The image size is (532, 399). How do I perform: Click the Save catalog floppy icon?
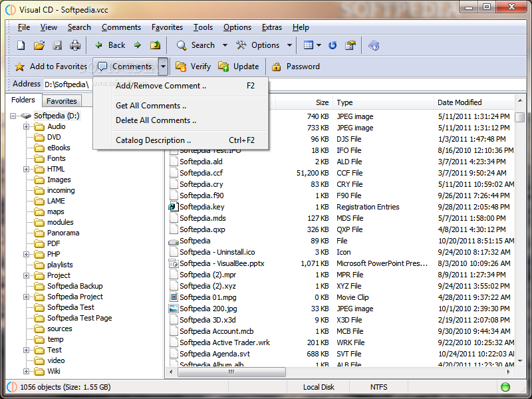(57, 45)
